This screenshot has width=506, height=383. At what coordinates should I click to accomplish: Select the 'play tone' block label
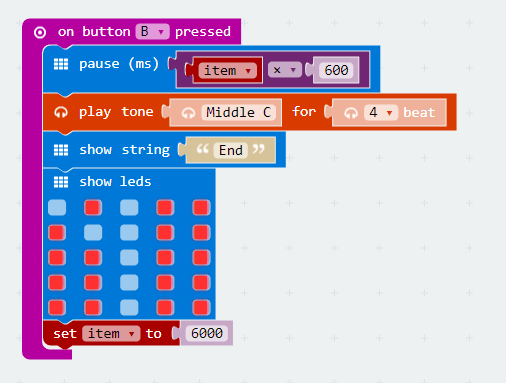(x=116, y=112)
